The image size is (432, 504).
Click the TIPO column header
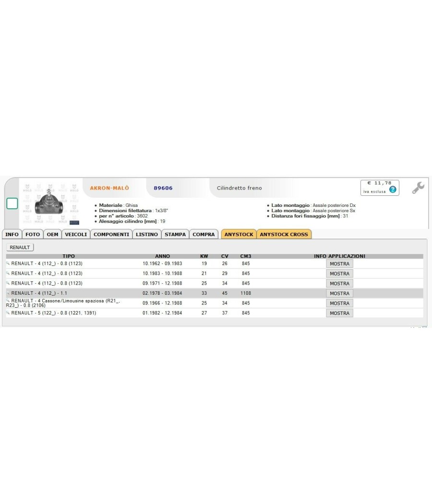click(69, 256)
